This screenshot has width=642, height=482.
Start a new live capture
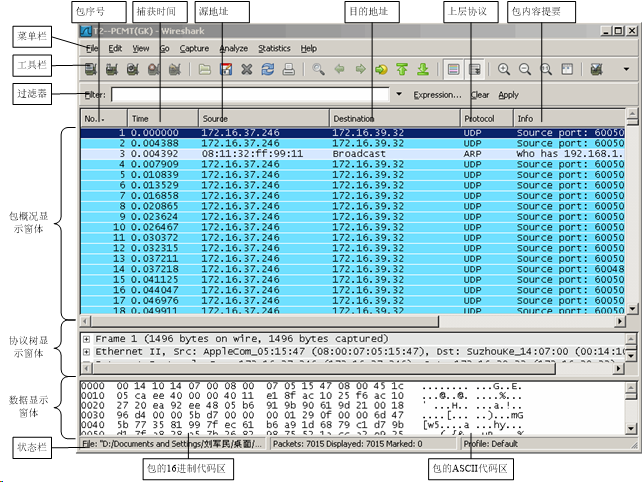pyautogui.click(x=133, y=69)
